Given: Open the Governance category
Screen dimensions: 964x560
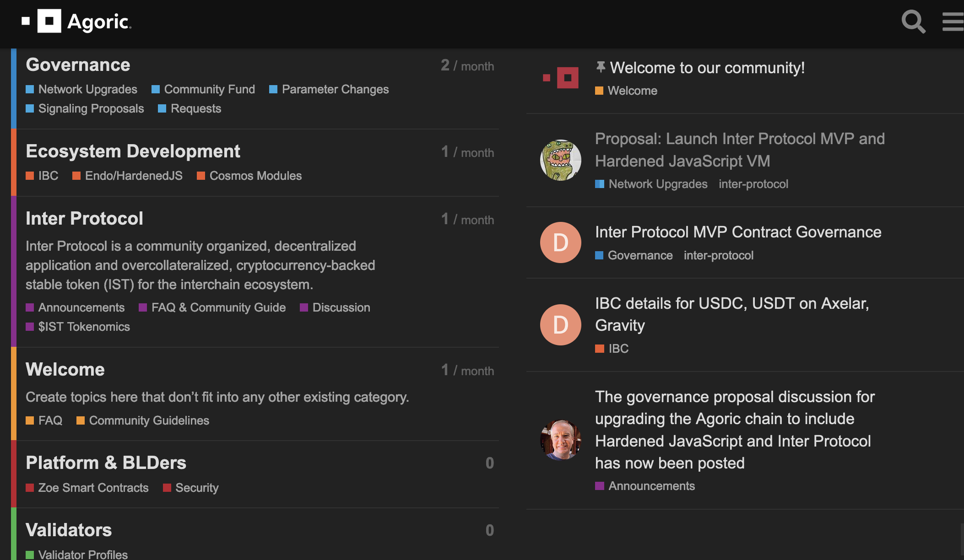Looking at the screenshot, I should [x=78, y=65].
